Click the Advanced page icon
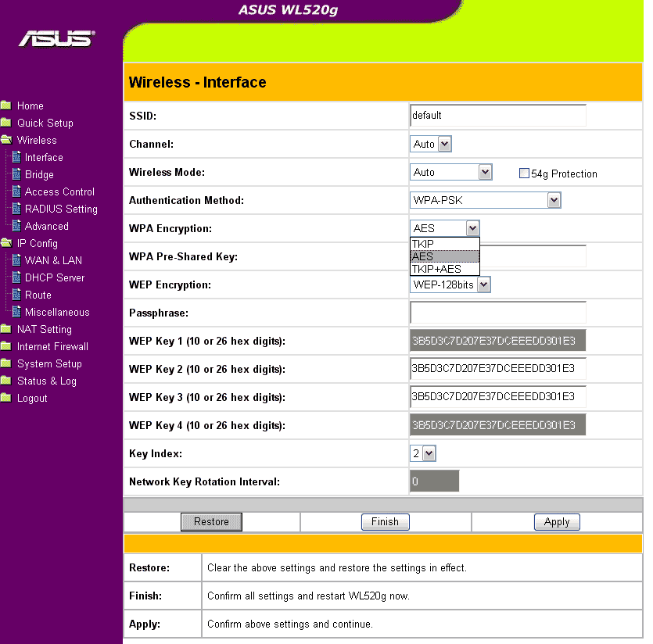This screenshot has height=644, width=653. 16,226
